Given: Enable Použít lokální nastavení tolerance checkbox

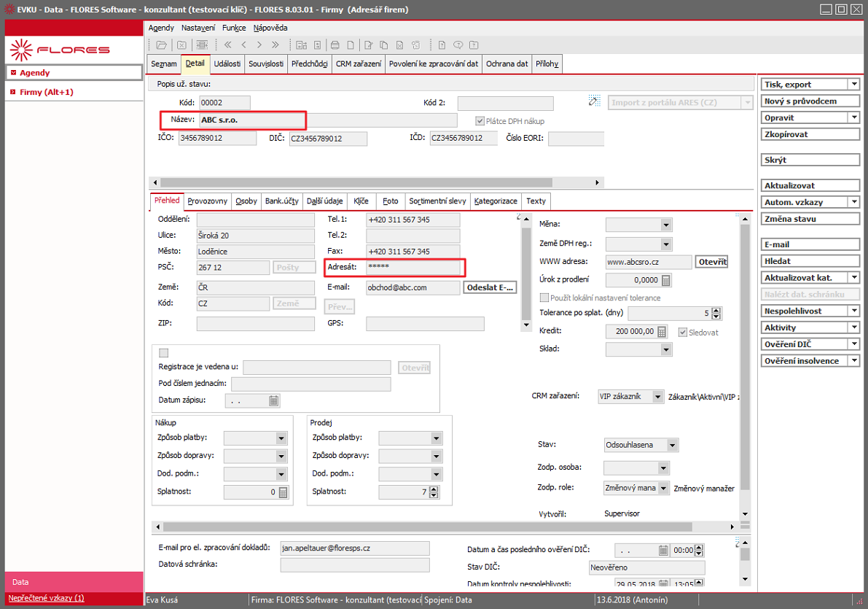Looking at the screenshot, I should [x=544, y=298].
